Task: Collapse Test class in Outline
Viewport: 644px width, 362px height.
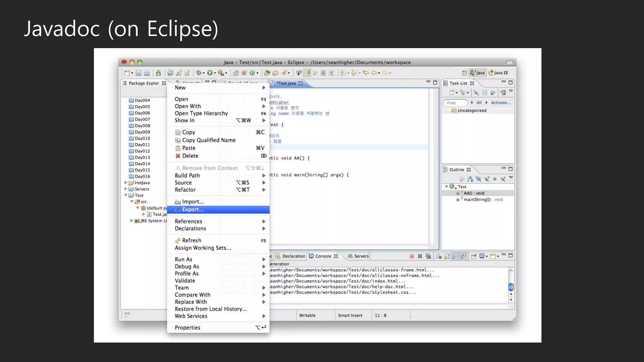Action: (x=446, y=187)
